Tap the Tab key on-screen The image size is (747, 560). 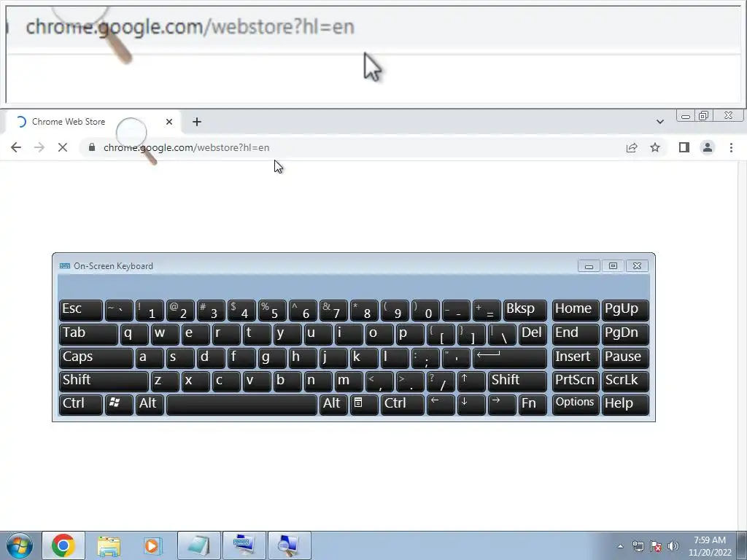point(88,334)
